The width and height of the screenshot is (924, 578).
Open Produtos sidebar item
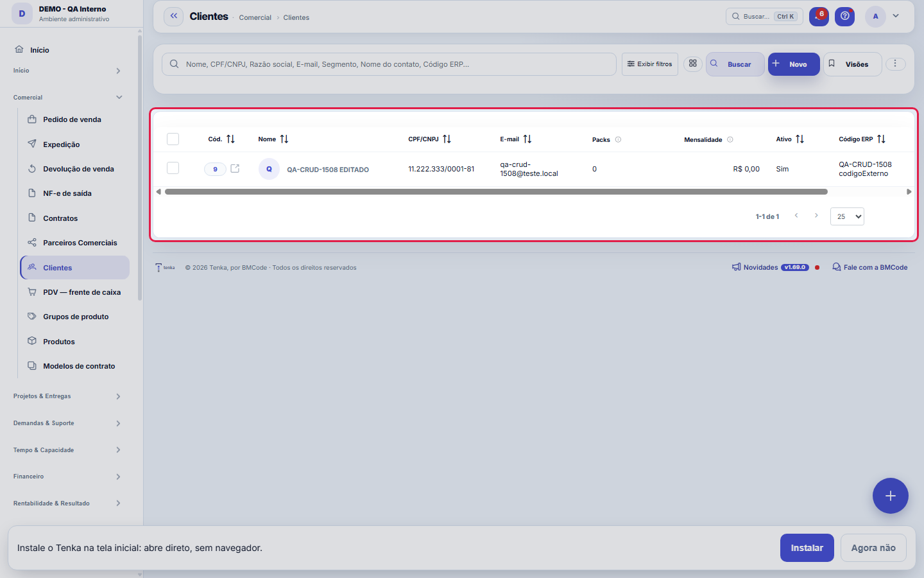[x=75, y=342]
